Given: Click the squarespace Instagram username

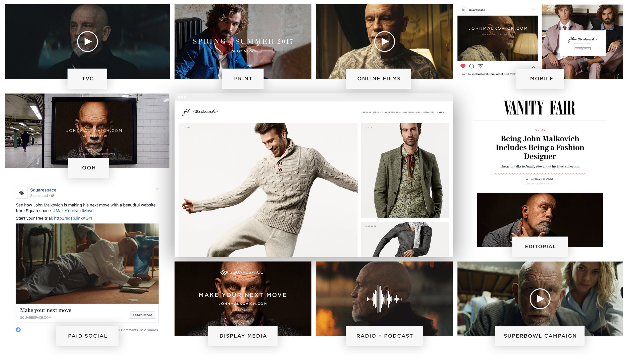Looking at the screenshot, I should (x=477, y=10).
